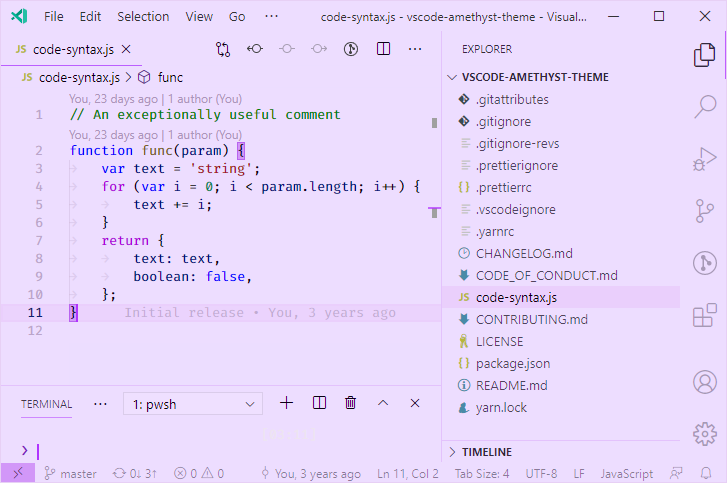Image resolution: width=727 pixels, height=483 pixels.
Task: Open README.md file
Action: (x=561, y=386)
